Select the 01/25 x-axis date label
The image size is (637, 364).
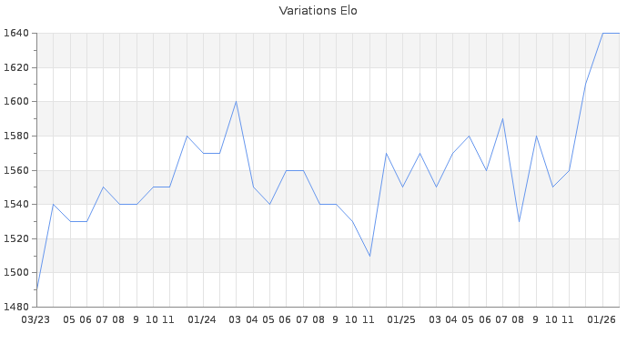[x=401, y=319]
